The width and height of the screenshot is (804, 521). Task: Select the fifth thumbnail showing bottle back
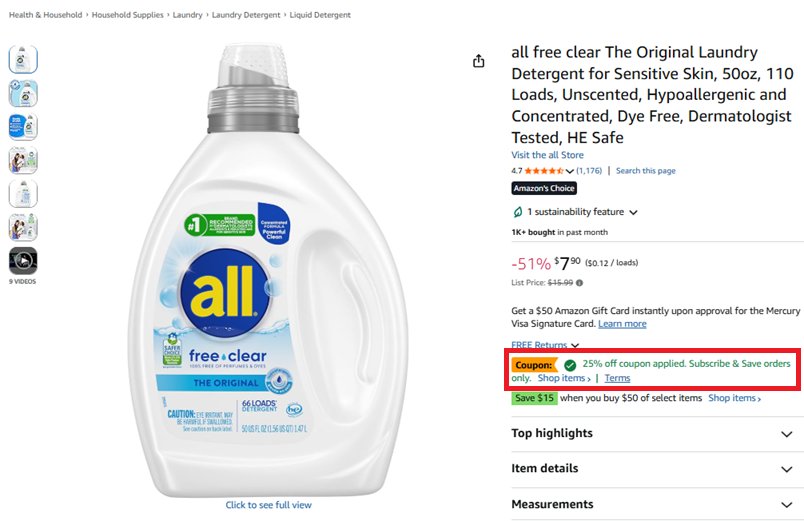(x=23, y=194)
